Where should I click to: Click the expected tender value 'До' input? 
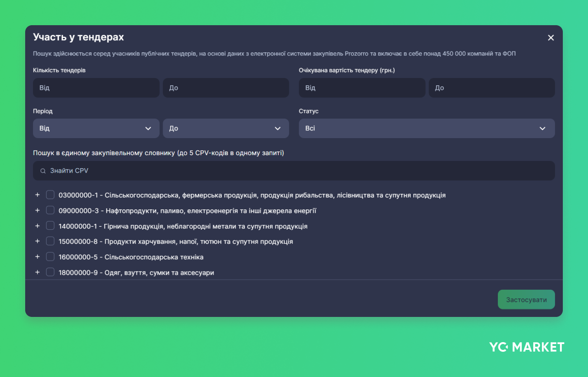pos(491,88)
